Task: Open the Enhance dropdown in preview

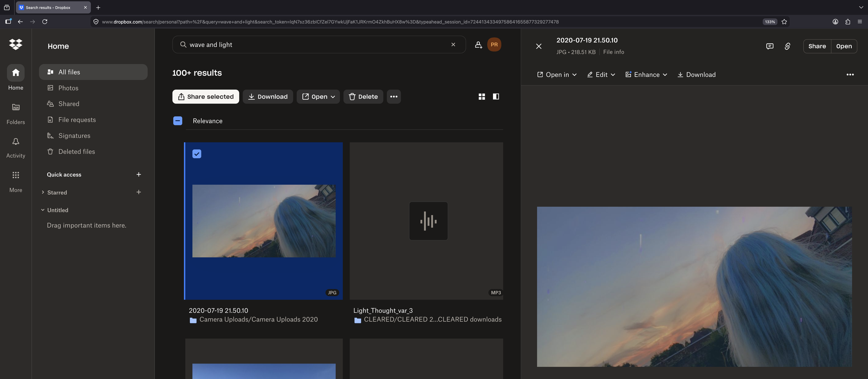Action: click(646, 75)
